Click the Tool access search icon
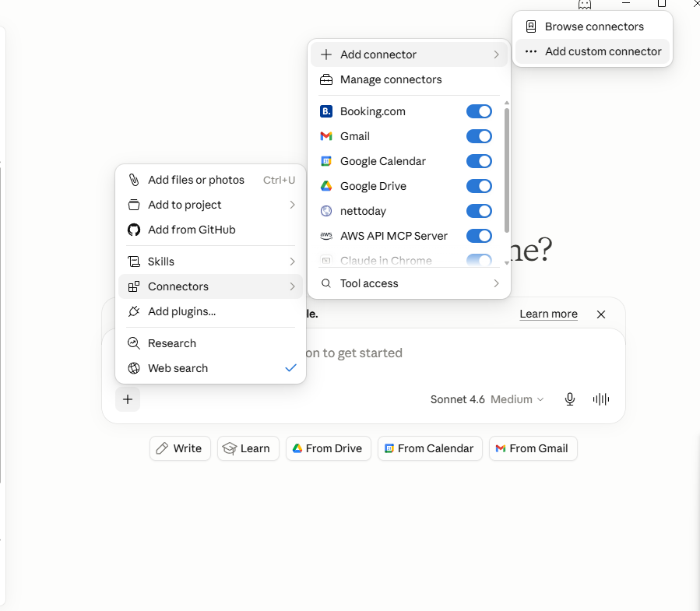700x611 pixels. click(326, 283)
